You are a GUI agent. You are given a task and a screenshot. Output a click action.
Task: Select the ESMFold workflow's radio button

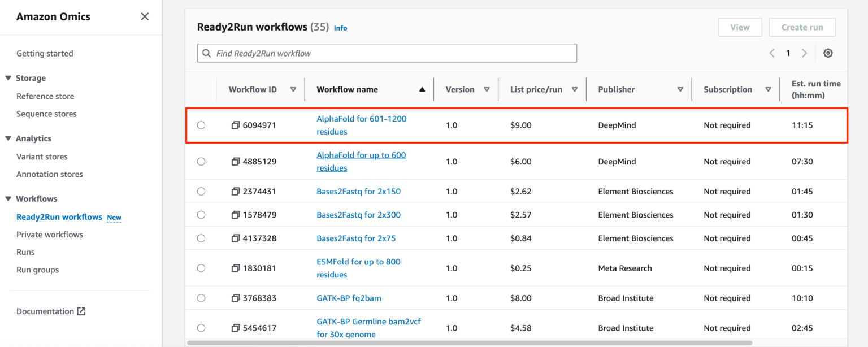(201, 268)
